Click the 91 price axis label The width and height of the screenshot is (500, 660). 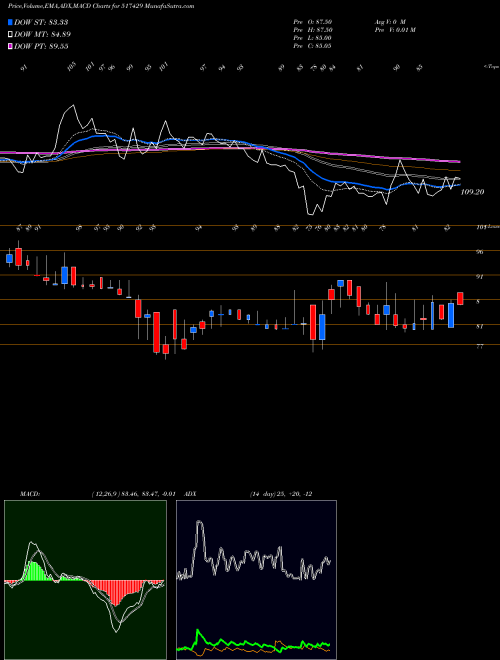click(x=479, y=277)
